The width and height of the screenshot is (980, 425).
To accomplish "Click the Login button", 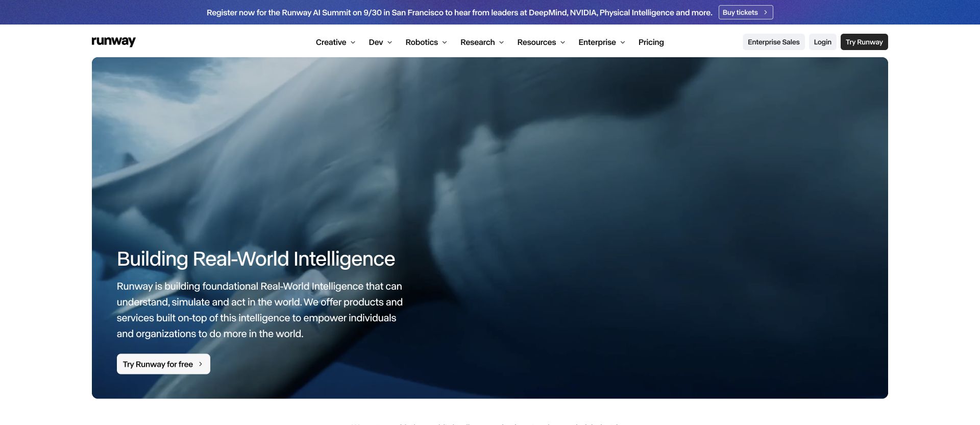I will [x=822, y=42].
